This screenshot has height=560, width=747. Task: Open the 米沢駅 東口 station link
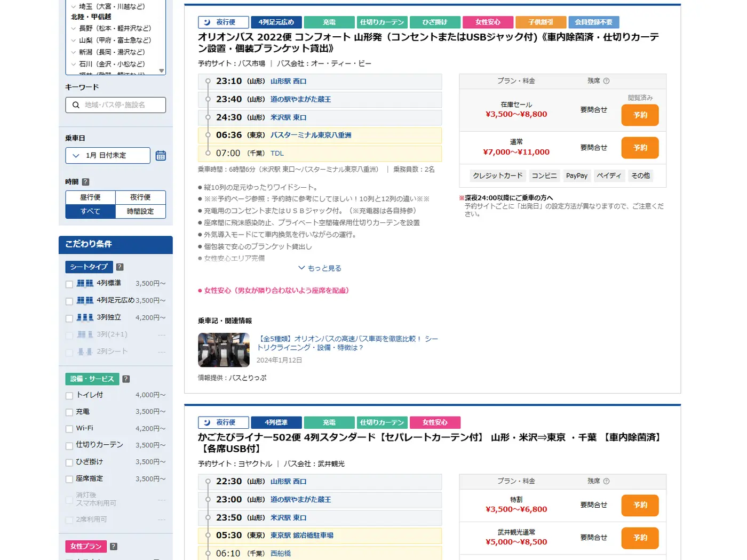coord(288,117)
